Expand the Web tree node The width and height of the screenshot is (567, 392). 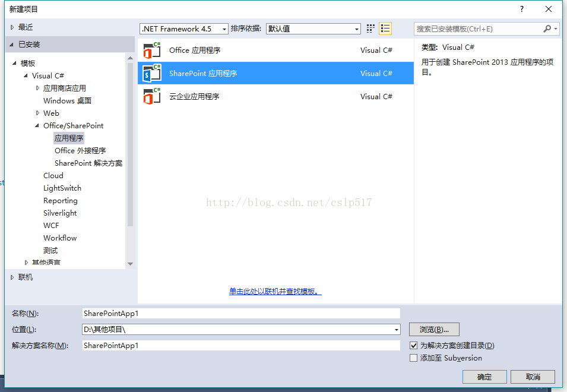[37, 113]
